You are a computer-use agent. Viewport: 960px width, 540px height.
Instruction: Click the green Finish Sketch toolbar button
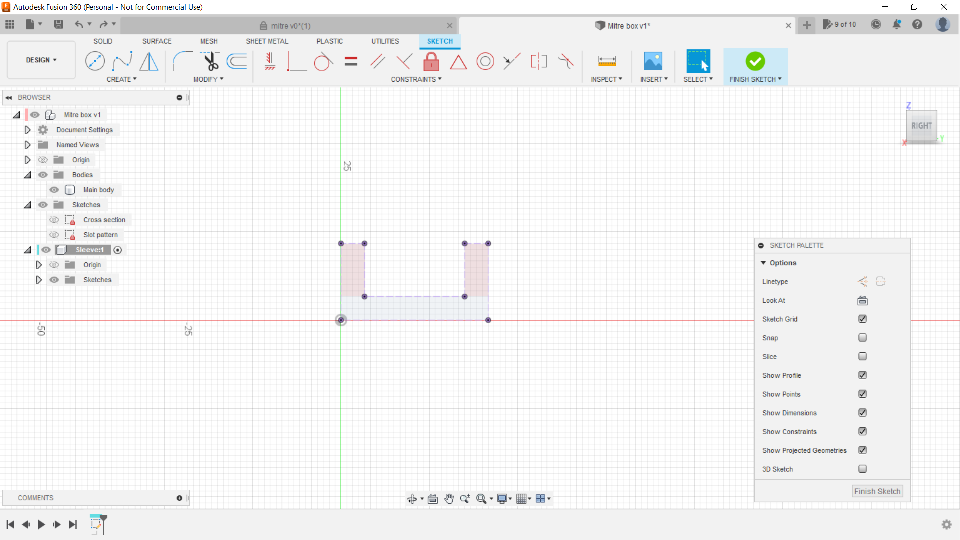click(x=755, y=62)
